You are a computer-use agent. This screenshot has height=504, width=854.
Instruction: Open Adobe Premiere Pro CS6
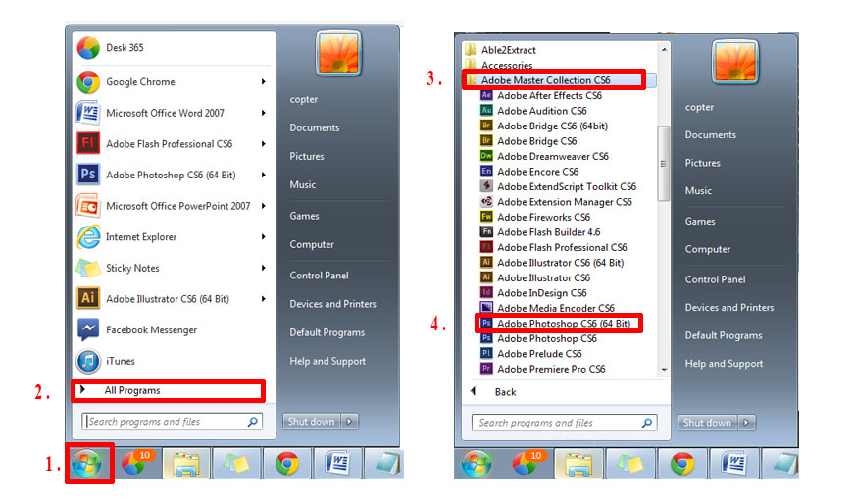click(x=550, y=369)
